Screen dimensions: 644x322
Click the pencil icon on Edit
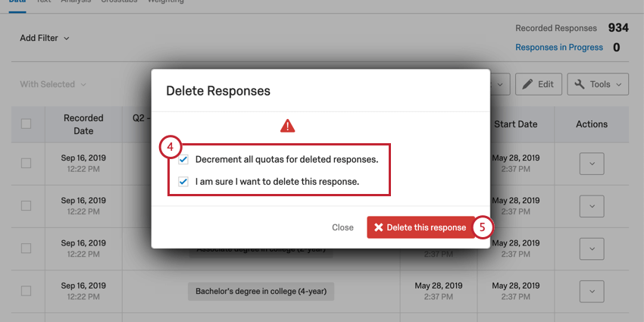click(x=528, y=84)
